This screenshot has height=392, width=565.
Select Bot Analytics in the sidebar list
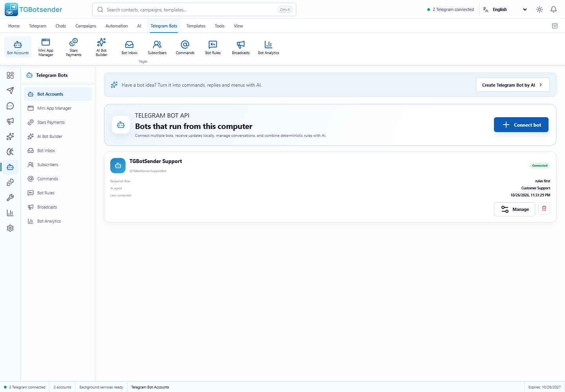tap(58, 221)
